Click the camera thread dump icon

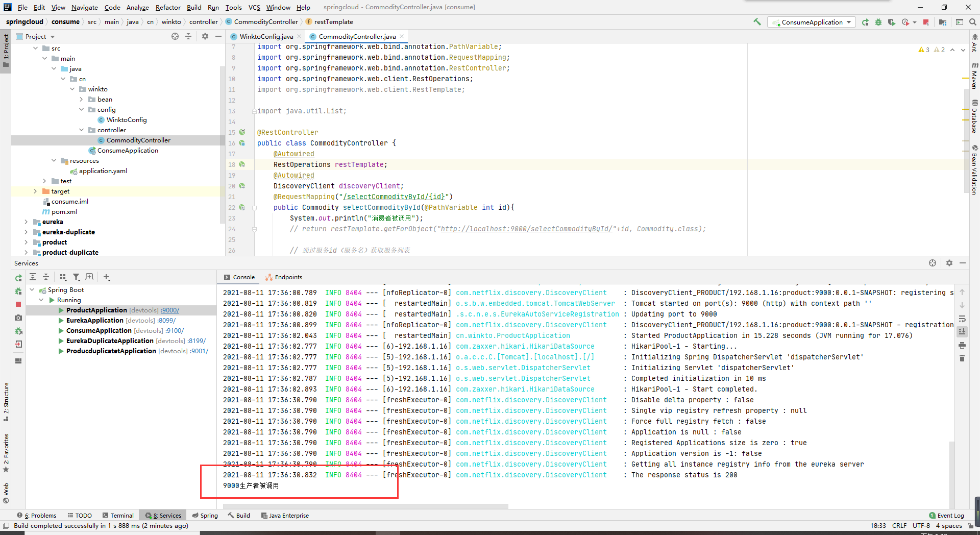(x=18, y=318)
